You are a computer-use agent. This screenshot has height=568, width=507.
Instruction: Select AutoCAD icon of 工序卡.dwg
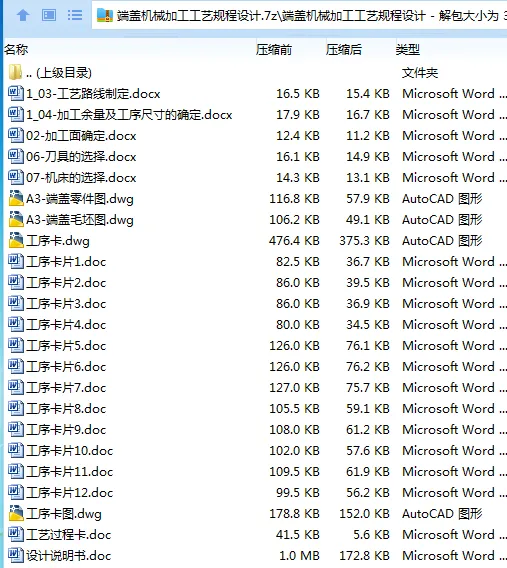tap(16, 240)
